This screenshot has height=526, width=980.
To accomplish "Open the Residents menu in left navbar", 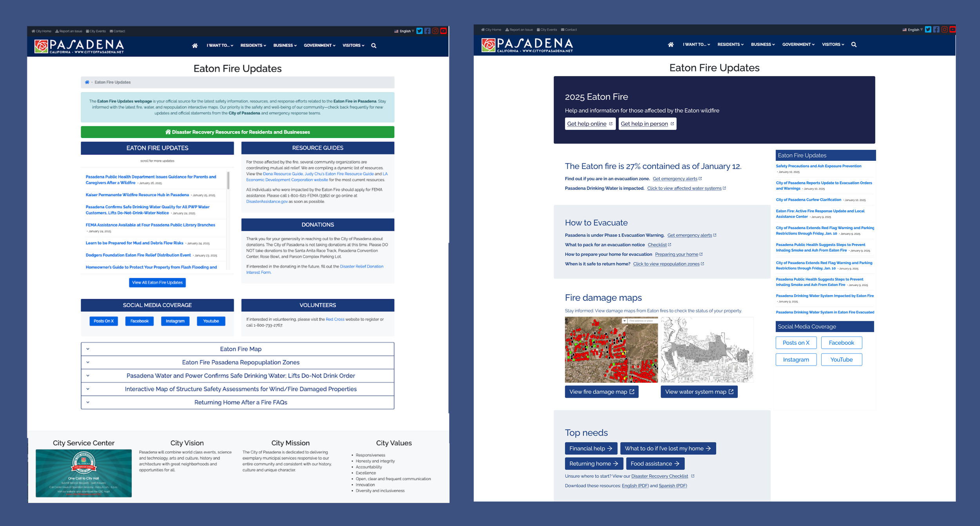I will click(x=253, y=46).
